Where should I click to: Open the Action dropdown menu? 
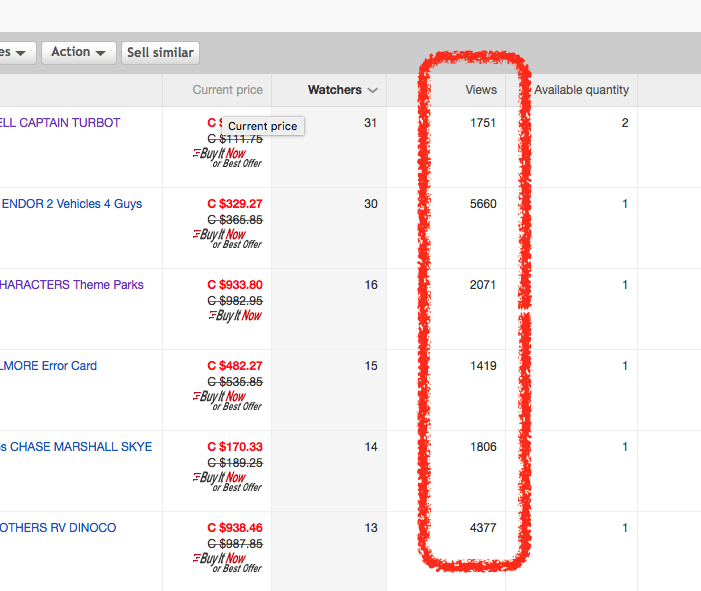pos(78,52)
